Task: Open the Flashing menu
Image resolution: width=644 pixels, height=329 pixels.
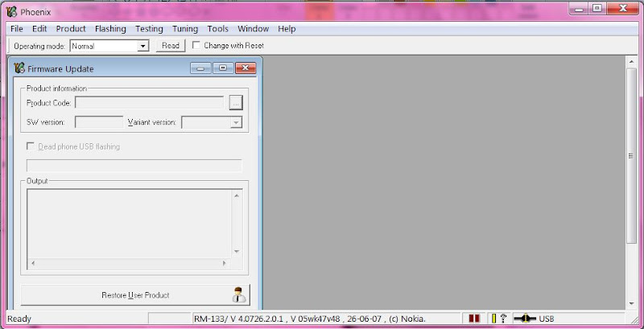Action: pyautogui.click(x=110, y=29)
